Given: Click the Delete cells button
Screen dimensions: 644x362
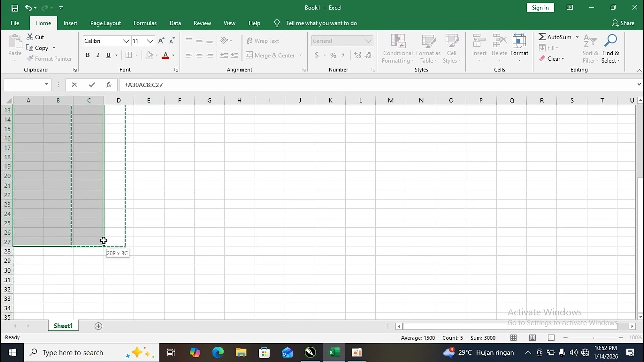Looking at the screenshot, I should tap(499, 49).
